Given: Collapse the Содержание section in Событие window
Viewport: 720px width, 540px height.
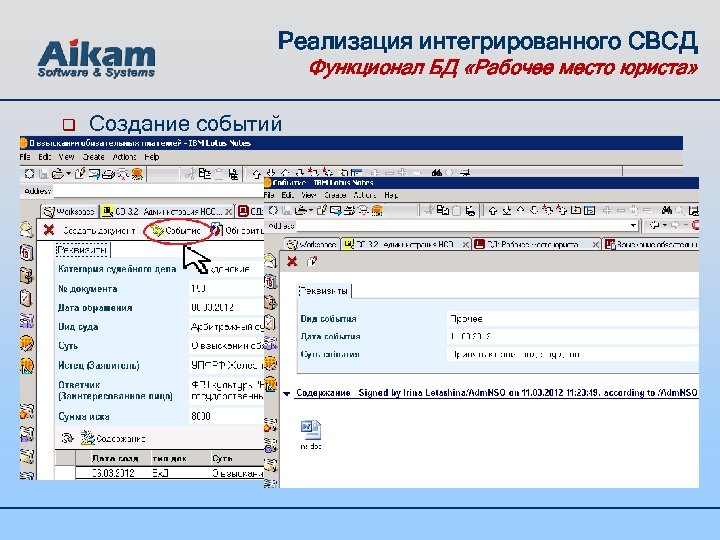Looking at the screenshot, I should click(x=287, y=394).
